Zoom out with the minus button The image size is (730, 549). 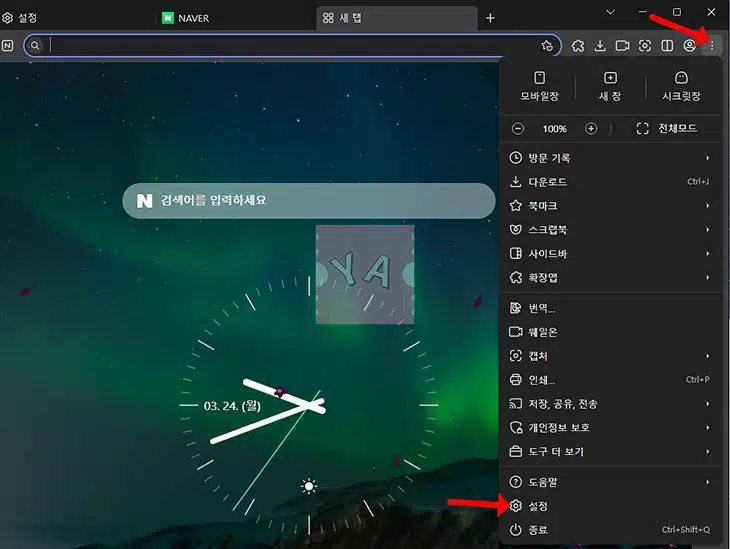pos(518,128)
